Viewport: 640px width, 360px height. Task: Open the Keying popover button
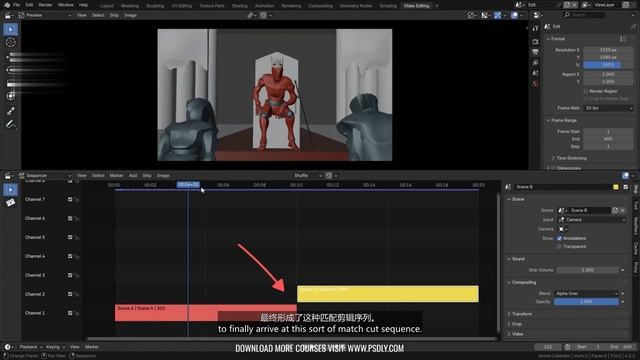[55, 347]
